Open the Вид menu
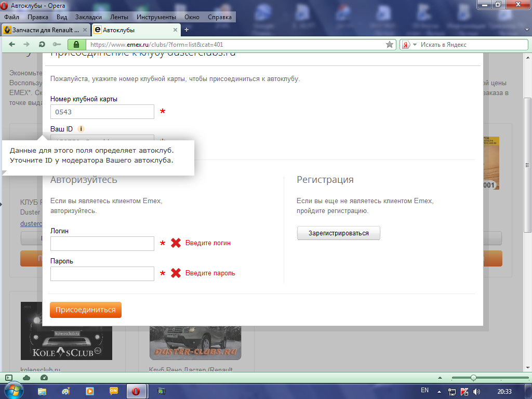Image resolution: width=532 pixels, height=399 pixels. pos(62,17)
